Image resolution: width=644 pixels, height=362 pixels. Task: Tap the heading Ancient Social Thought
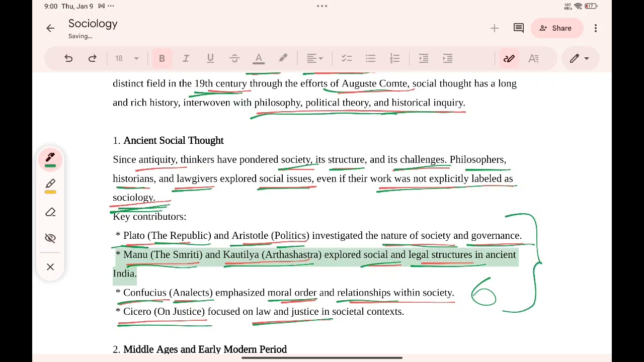174,140
